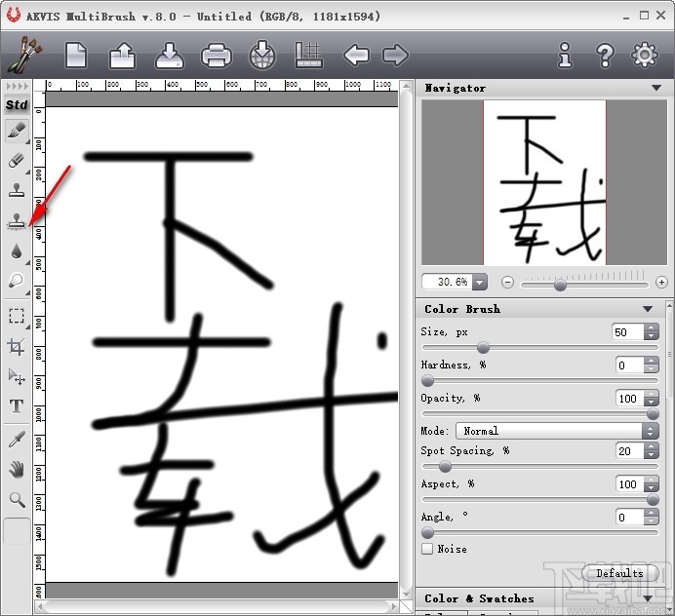This screenshot has height=616, width=675.
Task: Select the Hand pan tool
Action: click(18, 470)
